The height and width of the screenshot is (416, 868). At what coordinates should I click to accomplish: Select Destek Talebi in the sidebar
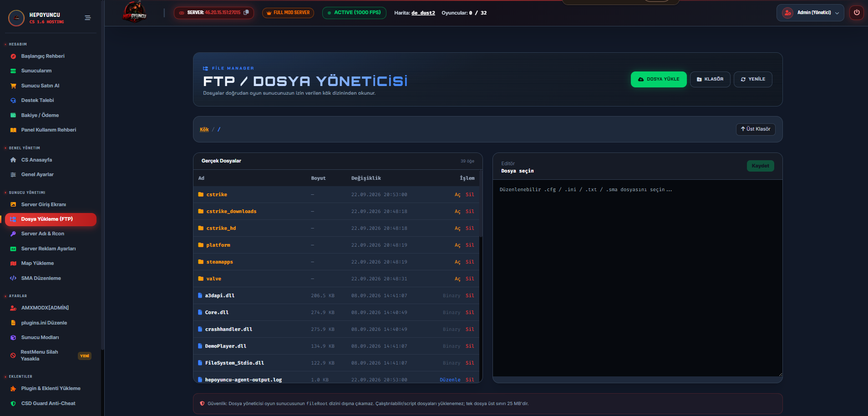pos(37,100)
